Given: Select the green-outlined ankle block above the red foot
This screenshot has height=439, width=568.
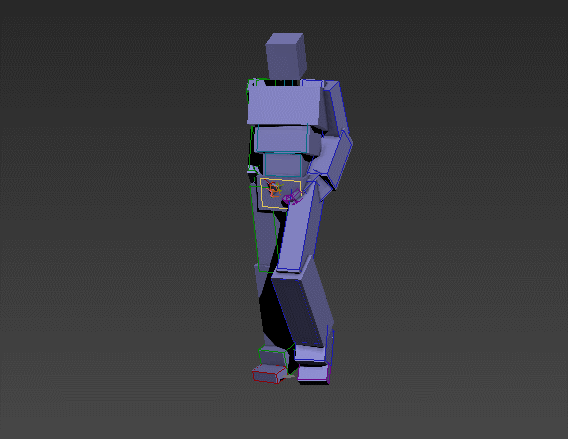Looking at the screenshot, I should (x=274, y=356).
